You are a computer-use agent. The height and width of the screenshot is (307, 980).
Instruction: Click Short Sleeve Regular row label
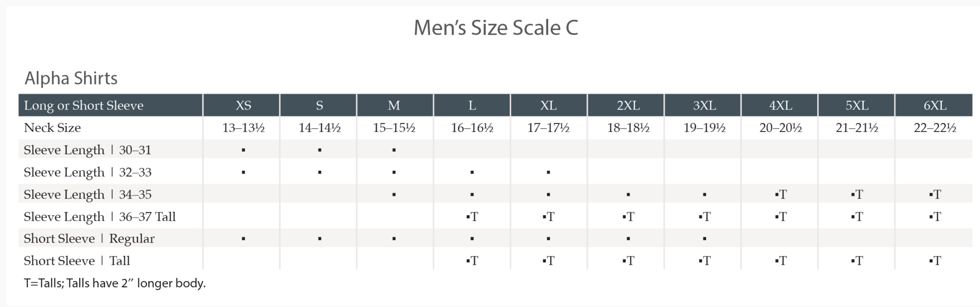coord(89,239)
